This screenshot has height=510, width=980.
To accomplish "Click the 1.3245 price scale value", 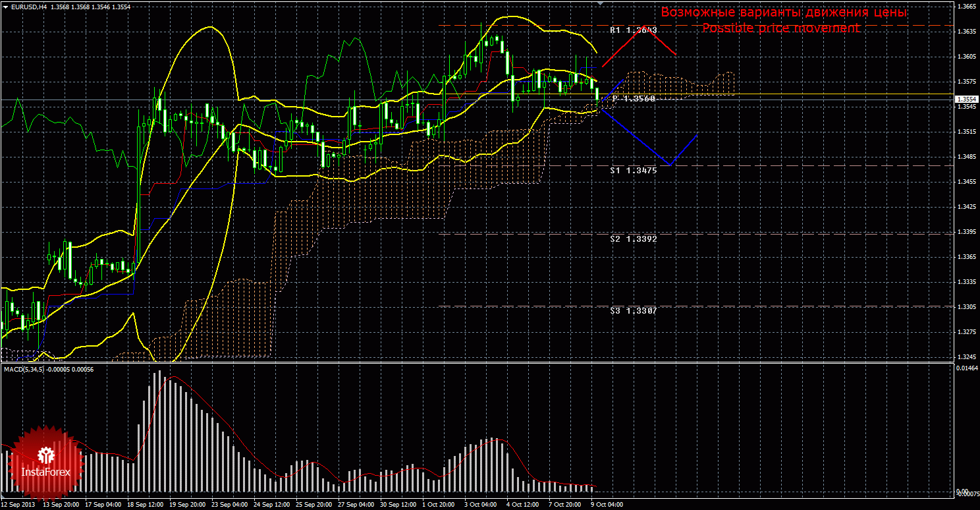I will point(966,357).
